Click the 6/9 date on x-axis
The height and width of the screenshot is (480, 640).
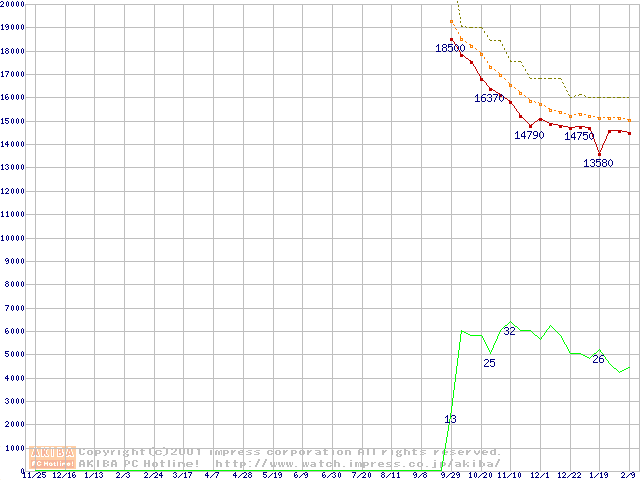[301, 475]
